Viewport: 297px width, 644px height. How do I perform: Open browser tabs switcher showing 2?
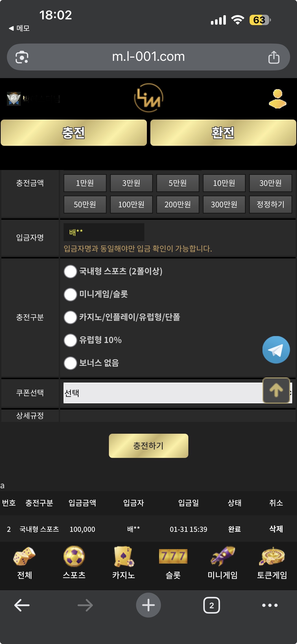(x=212, y=605)
